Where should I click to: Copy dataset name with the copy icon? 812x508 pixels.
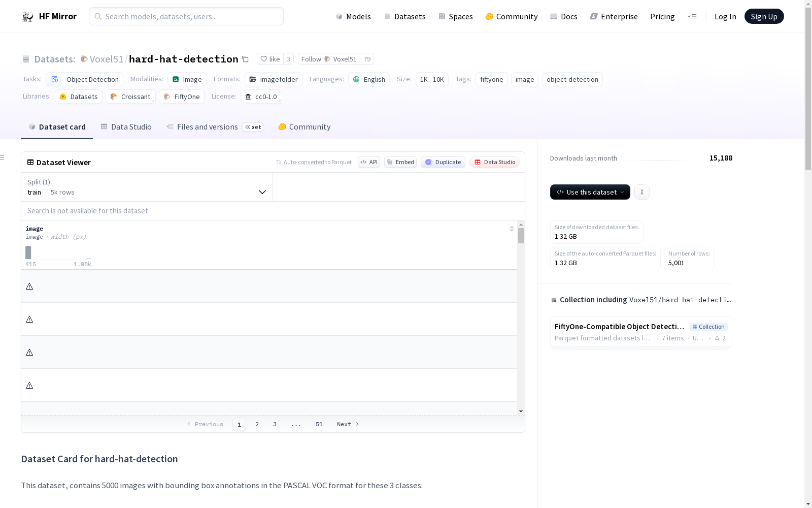245,59
